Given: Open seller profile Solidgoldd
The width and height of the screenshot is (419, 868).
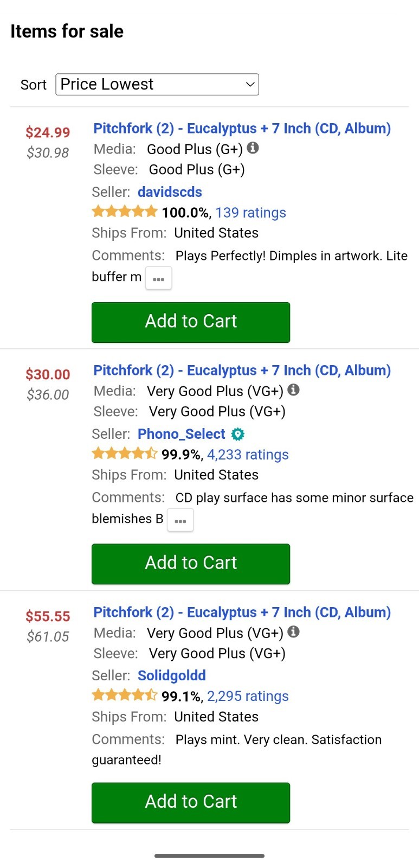Looking at the screenshot, I should [172, 675].
